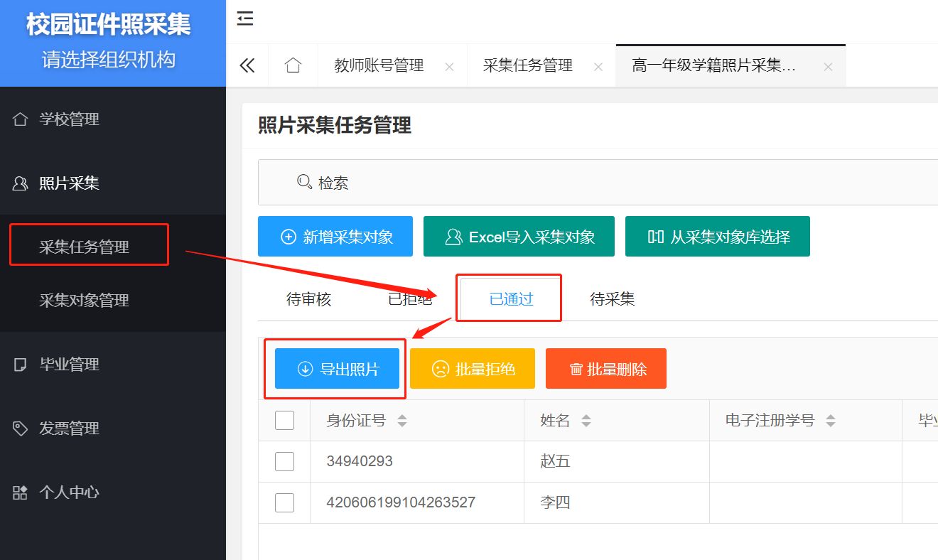Click inside the 检索 search field
The image size is (938, 560).
point(334,182)
